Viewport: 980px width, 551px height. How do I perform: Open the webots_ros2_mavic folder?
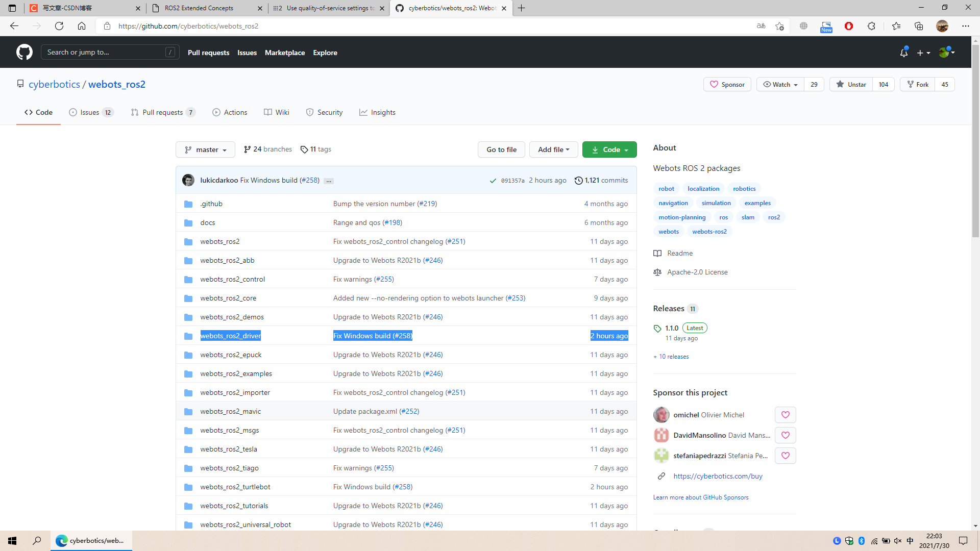tap(230, 411)
